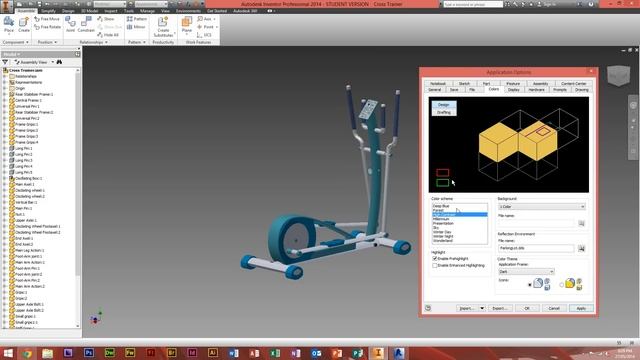Open Chrome from the taskbar

27,353
